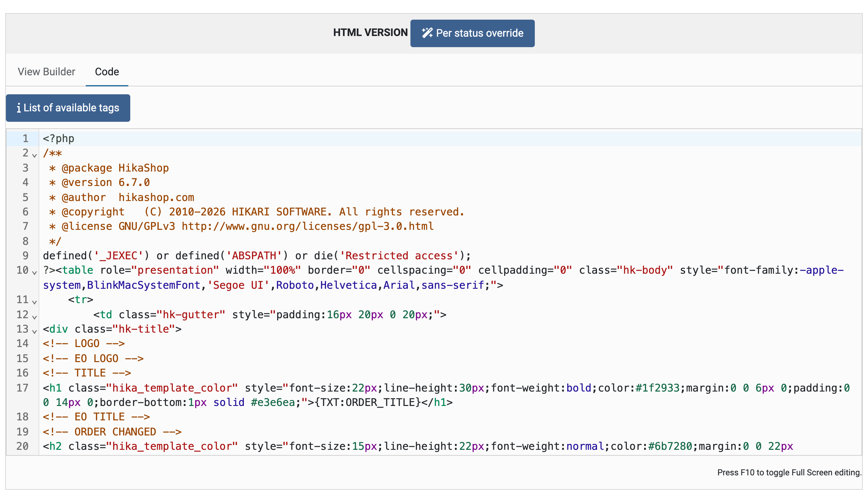Screen dimensions: 868x495
Task: Click the '_JEXEC' string on line 9
Action: tap(118, 255)
